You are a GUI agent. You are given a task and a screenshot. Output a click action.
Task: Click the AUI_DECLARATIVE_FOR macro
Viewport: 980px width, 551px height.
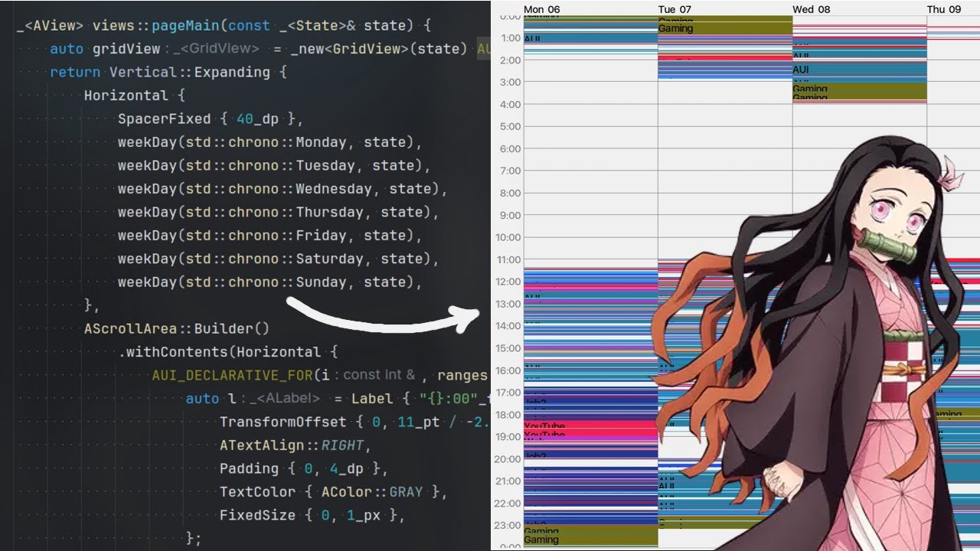[x=233, y=375]
